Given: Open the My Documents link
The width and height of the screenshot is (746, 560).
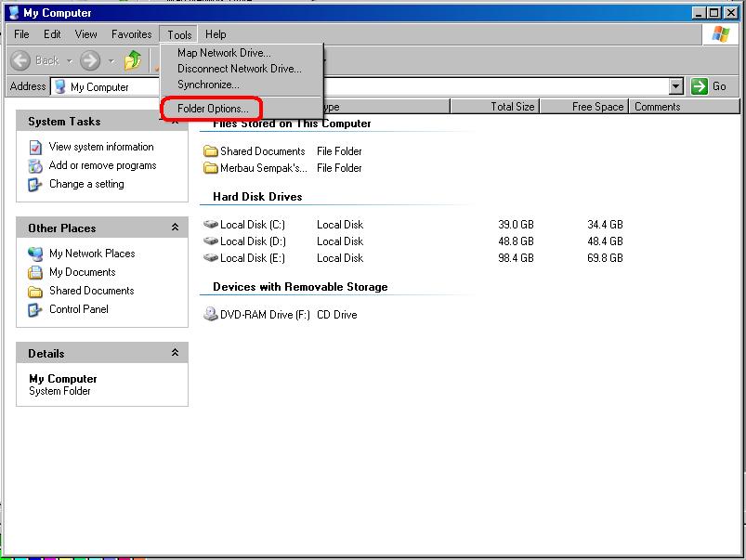Looking at the screenshot, I should tap(83, 272).
